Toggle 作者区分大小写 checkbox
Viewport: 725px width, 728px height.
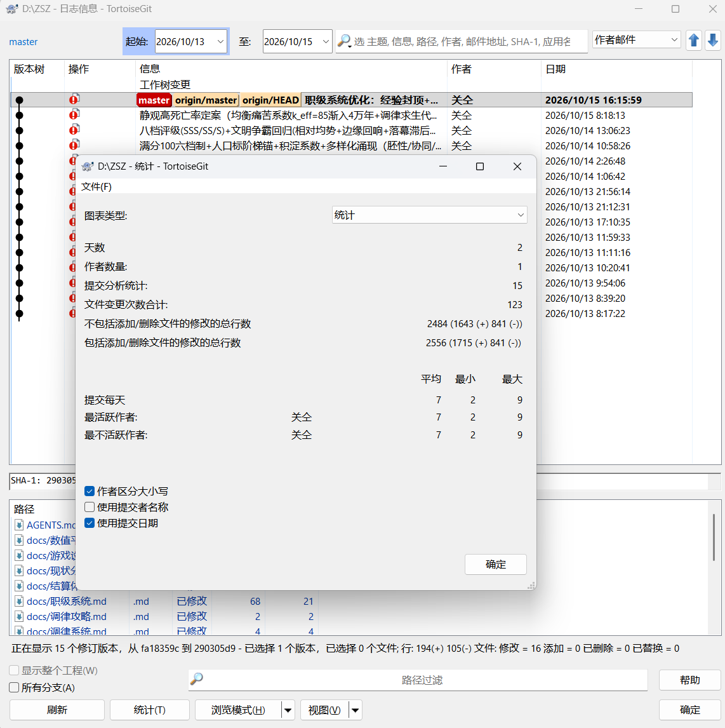[x=90, y=491]
